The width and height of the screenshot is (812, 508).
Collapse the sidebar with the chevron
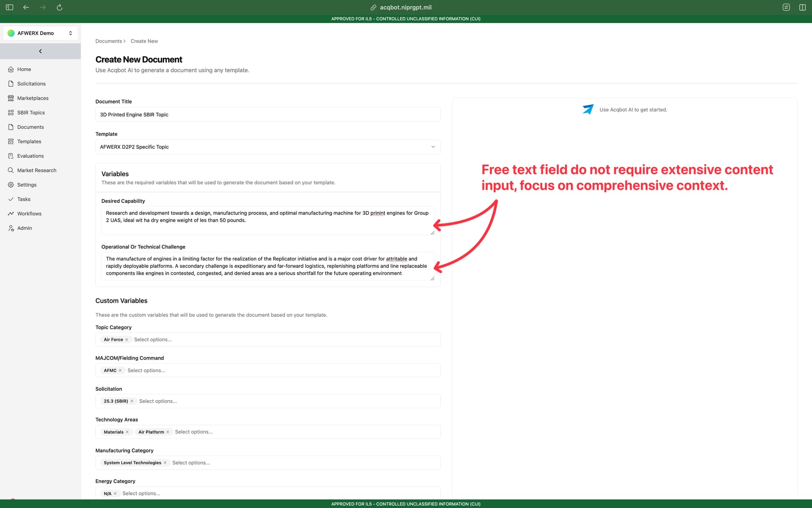click(40, 51)
